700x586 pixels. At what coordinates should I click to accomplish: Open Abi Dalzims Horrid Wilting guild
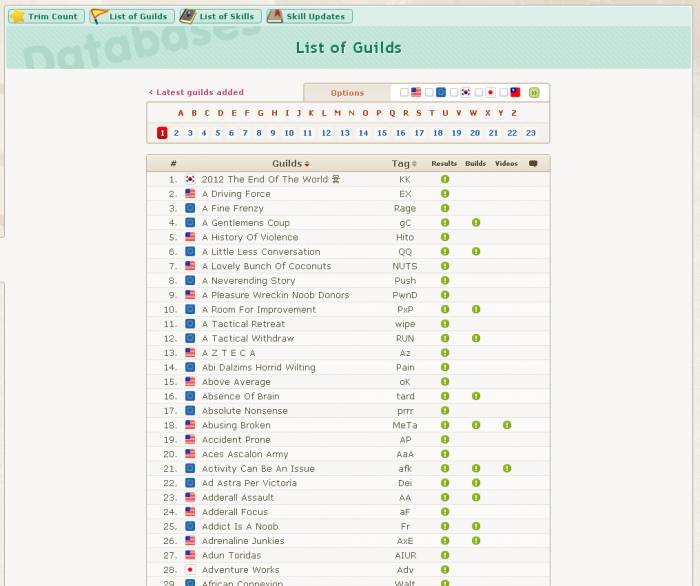[x=258, y=367]
